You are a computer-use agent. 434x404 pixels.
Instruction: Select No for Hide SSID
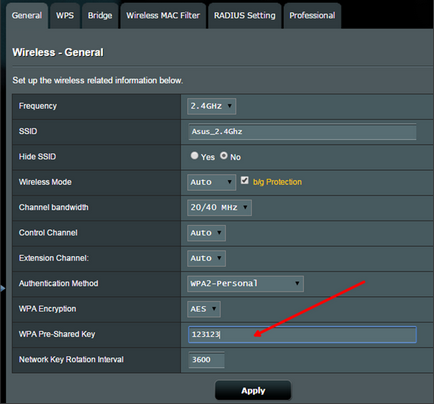[x=224, y=156]
